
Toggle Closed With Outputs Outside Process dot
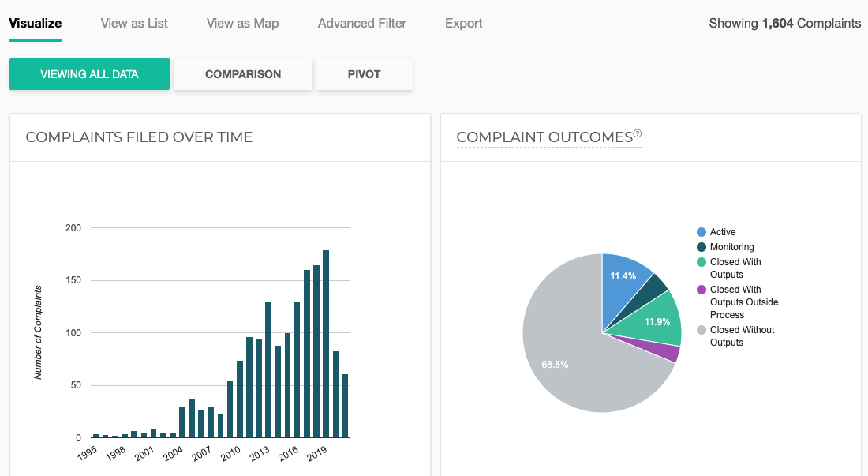702,290
